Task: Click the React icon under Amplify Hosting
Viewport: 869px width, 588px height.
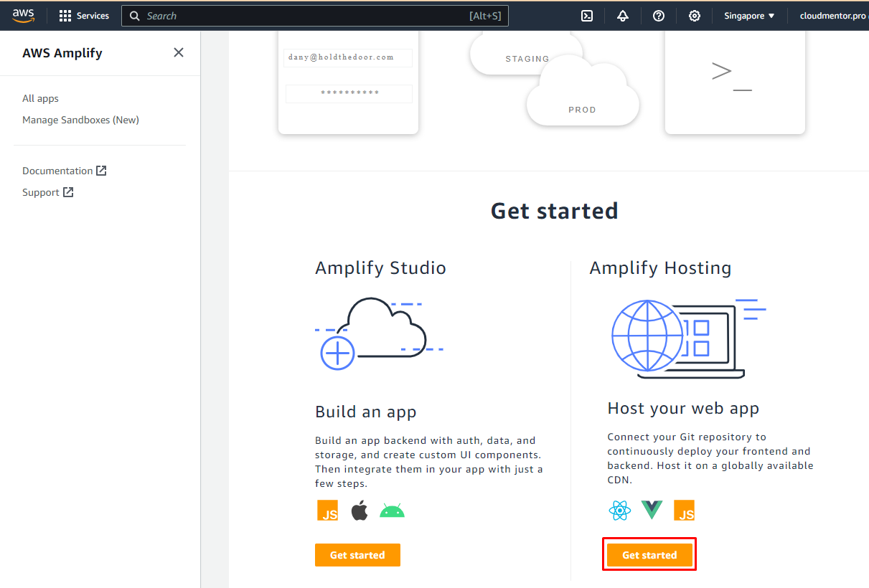Action: tap(619, 511)
